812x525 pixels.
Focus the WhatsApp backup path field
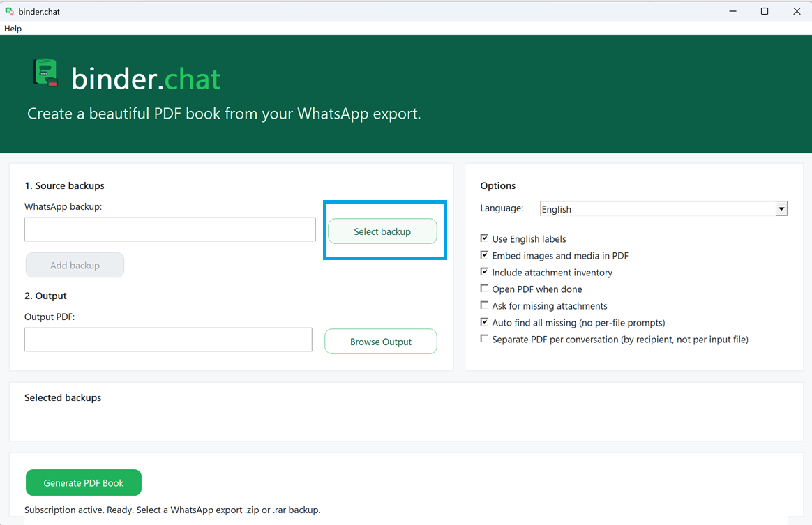[x=170, y=229]
